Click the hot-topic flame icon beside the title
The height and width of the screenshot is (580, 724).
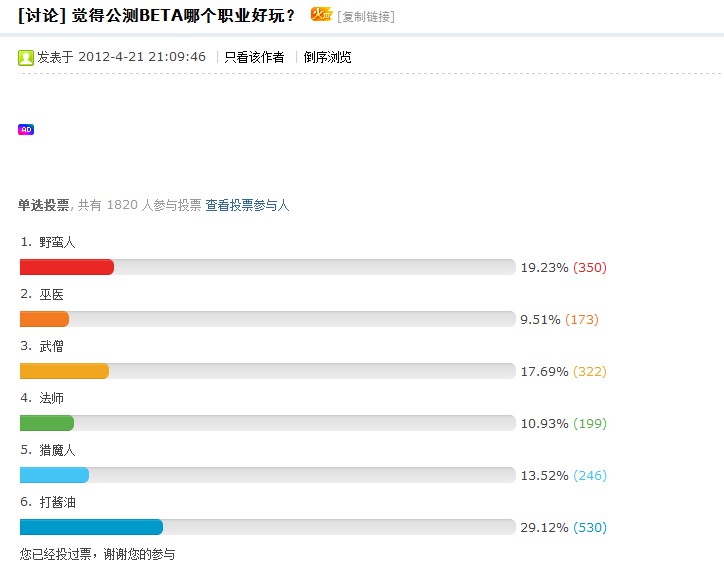coord(320,14)
